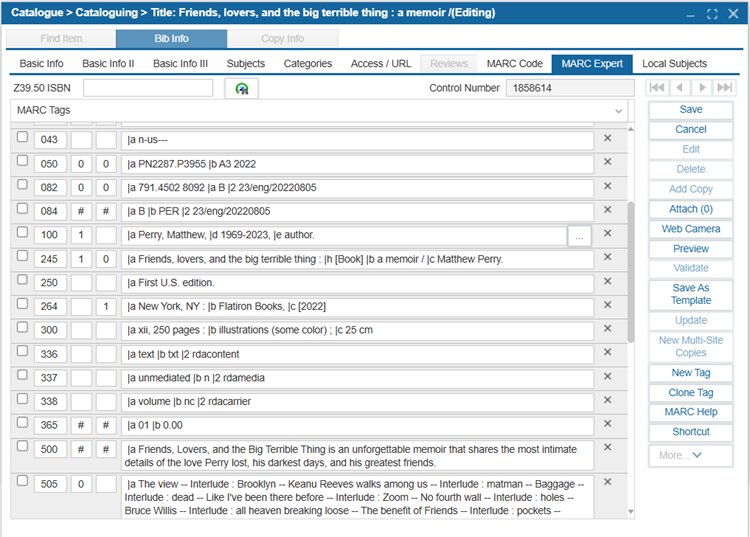750x537 pixels.
Task: Check the box for tag 245
Action: pyautogui.click(x=22, y=256)
